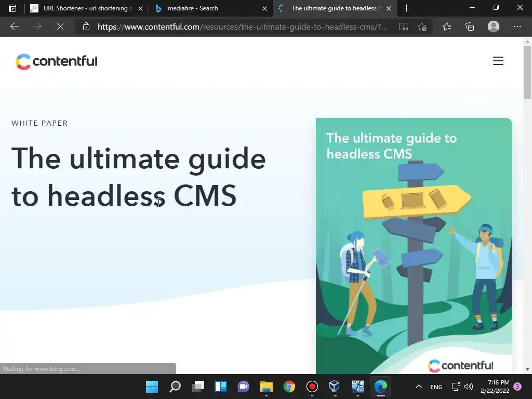Click the WHITE PAPER label
Image resolution: width=532 pixels, height=399 pixels.
[39, 123]
